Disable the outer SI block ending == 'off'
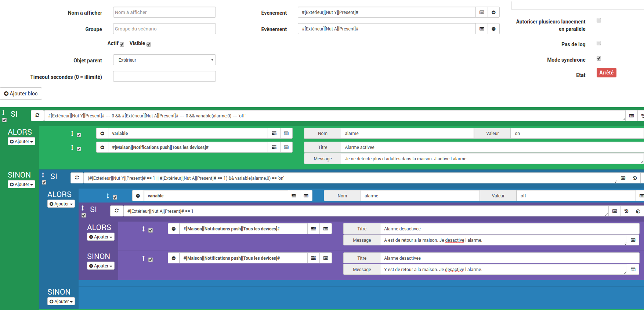 coord(4,120)
